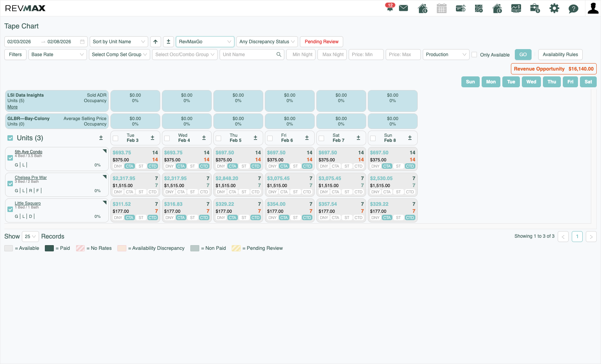Click the plus-minus icon in Thu Feb 5 header
The height and width of the screenshot is (364, 601).
pyautogui.click(x=255, y=138)
